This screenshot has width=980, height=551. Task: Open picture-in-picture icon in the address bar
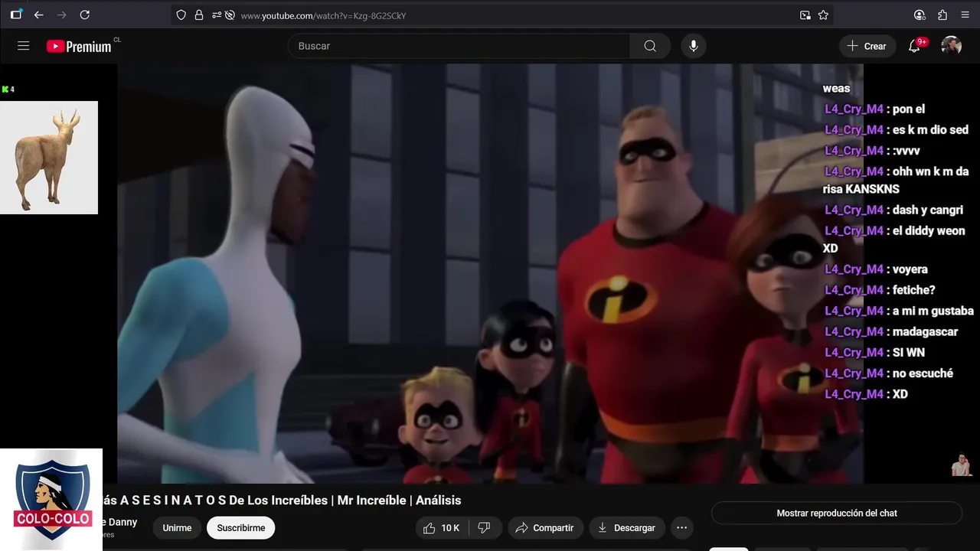[x=805, y=15]
